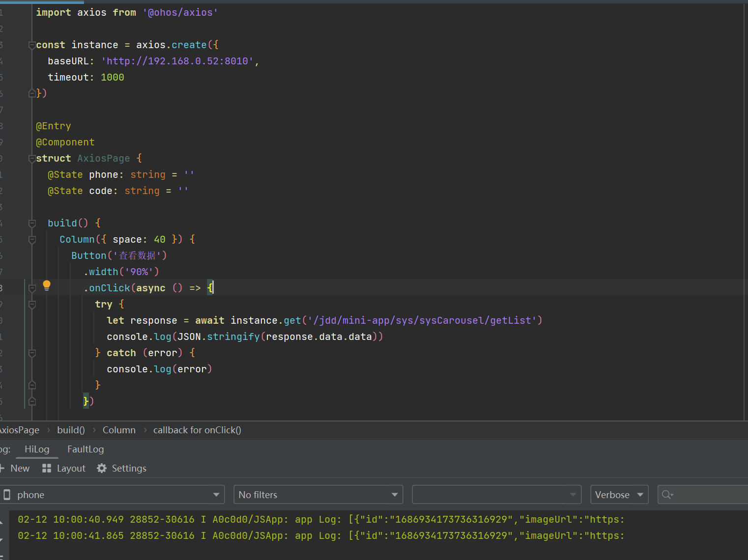Switch to the HiLog tab

37,449
